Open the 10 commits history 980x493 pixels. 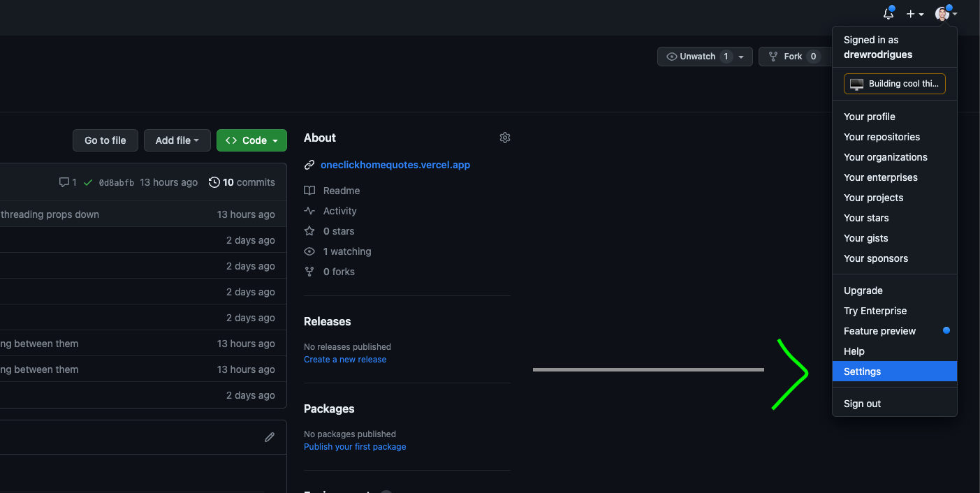point(242,182)
